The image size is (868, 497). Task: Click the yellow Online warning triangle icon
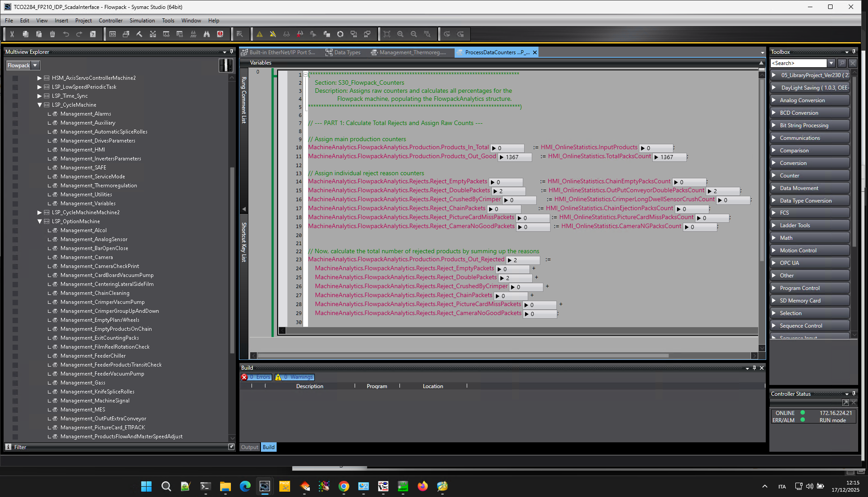tap(260, 34)
